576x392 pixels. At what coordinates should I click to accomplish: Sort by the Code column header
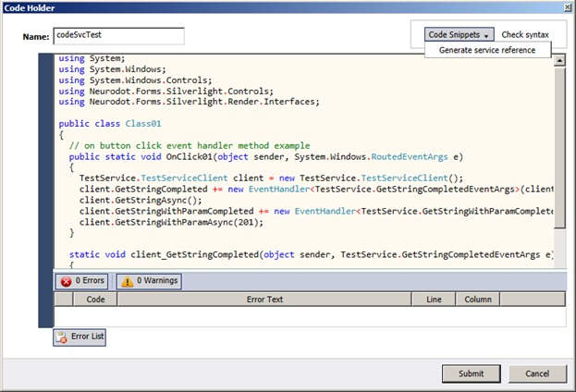95,300
